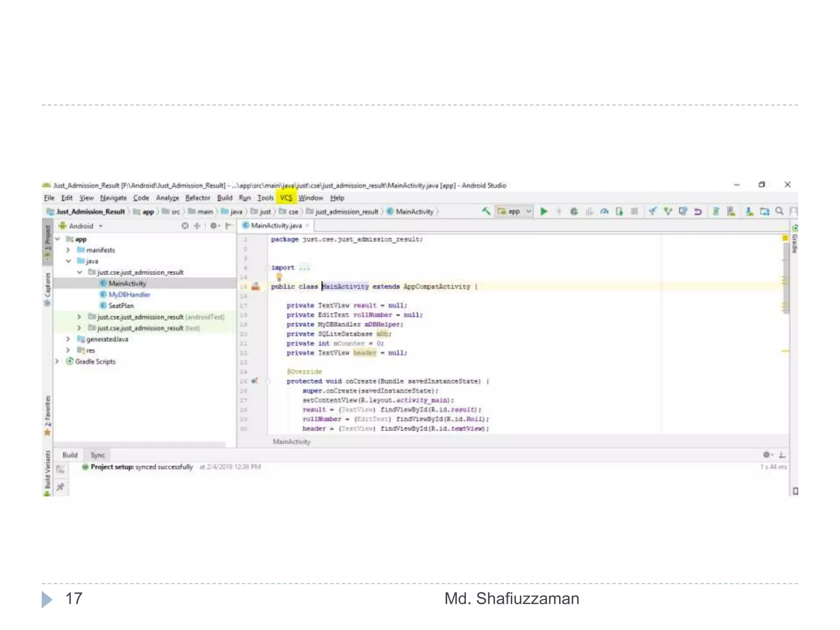Viewport: 840px width, 630px height.
Task: Select MyDBHandler class in project tree
Action: [129, 294]
